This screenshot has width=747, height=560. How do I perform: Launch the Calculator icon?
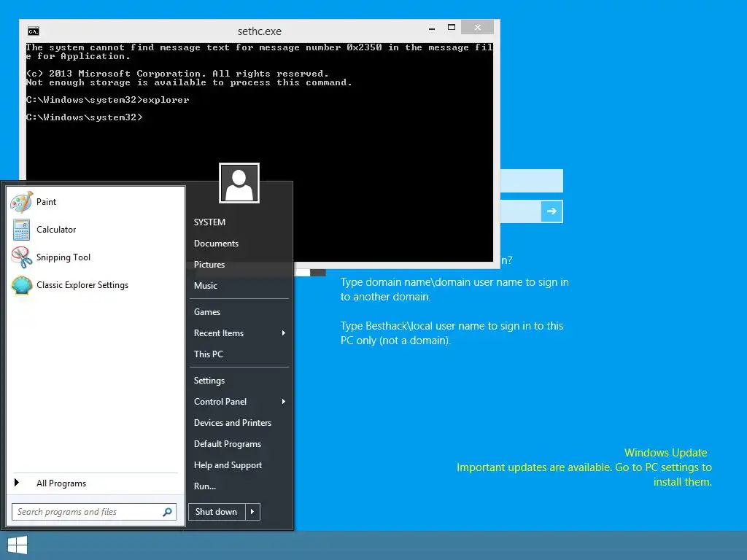[x=21, y=230]
